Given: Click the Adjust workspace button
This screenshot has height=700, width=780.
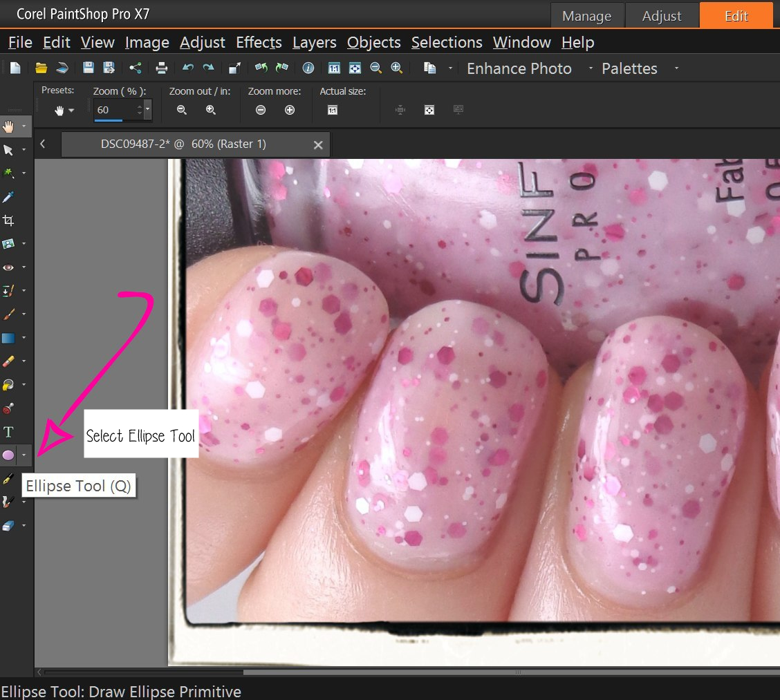Looking at the screenshot, I should click(x=662, y=15).
